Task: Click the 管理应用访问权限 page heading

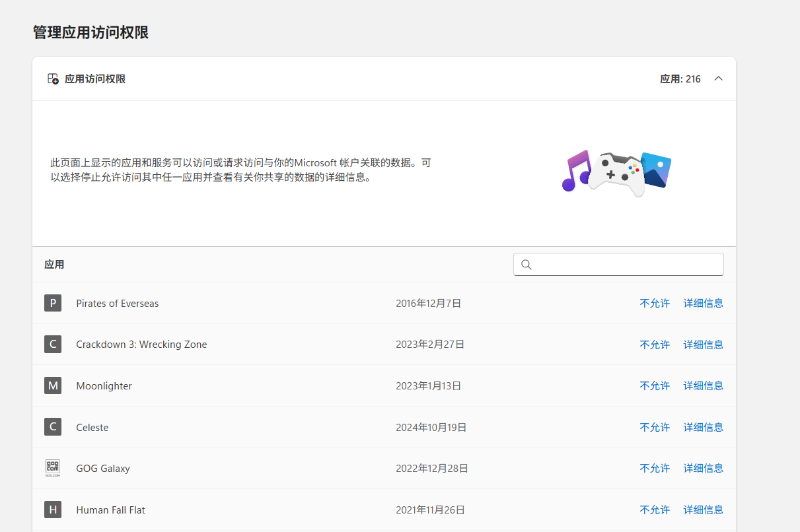Action: click(91, 32)
